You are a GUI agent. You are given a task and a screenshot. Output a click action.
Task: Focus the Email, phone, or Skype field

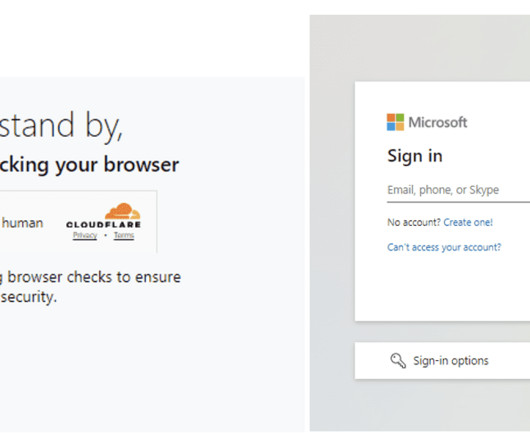458,190
